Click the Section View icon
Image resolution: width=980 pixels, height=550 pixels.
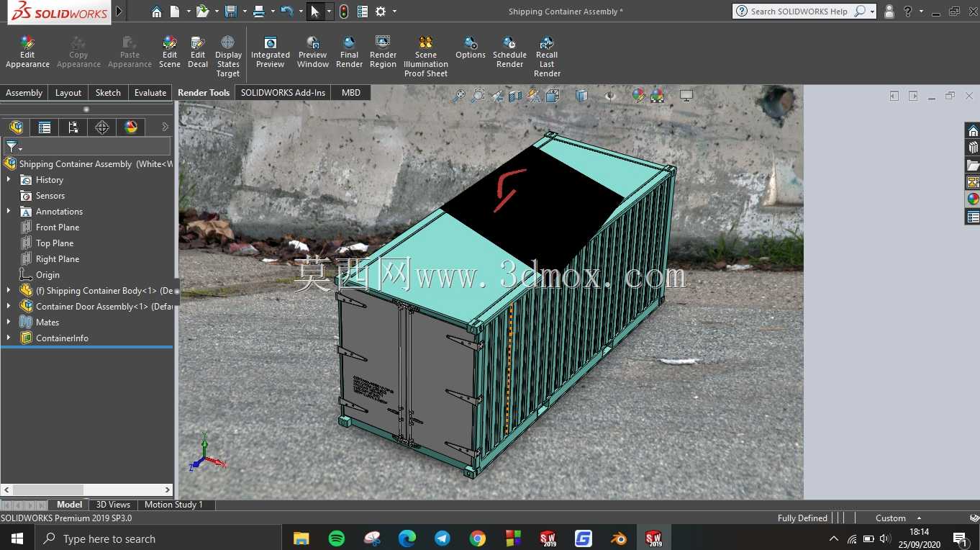click(515, 96)
